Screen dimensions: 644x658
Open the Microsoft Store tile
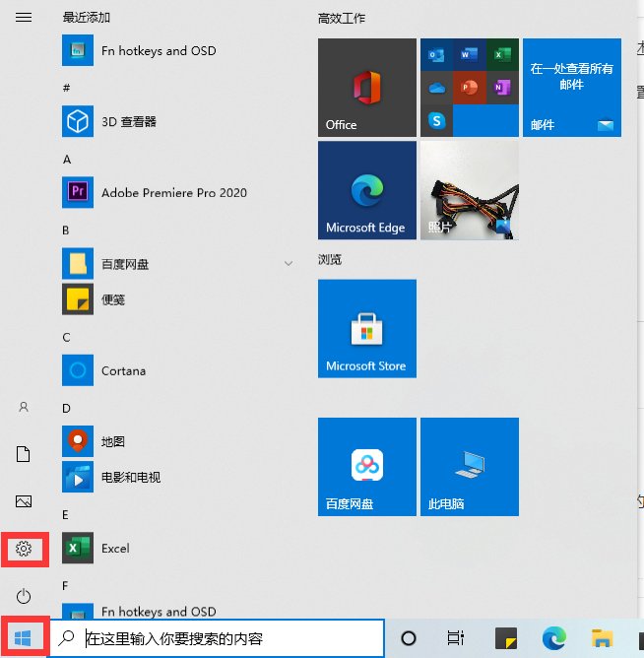[367, 329]
